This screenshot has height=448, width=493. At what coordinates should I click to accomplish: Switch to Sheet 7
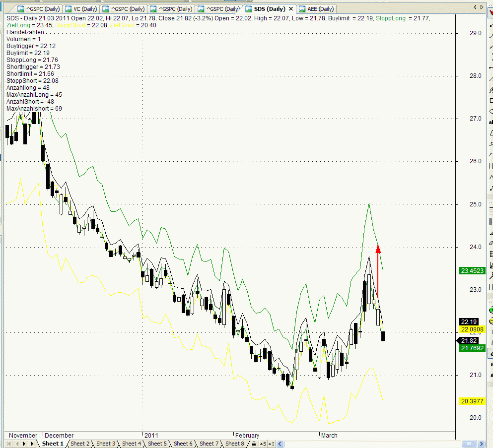click(209, 444)
